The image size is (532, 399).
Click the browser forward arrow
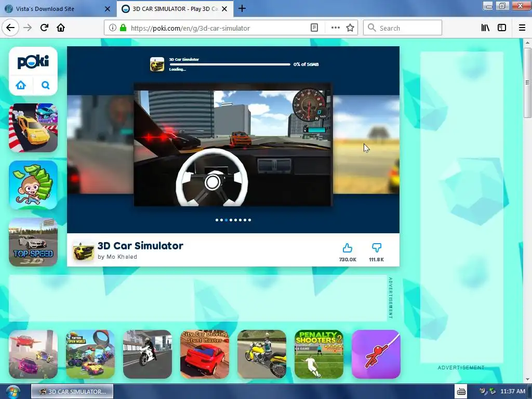[x=28, y=28]
